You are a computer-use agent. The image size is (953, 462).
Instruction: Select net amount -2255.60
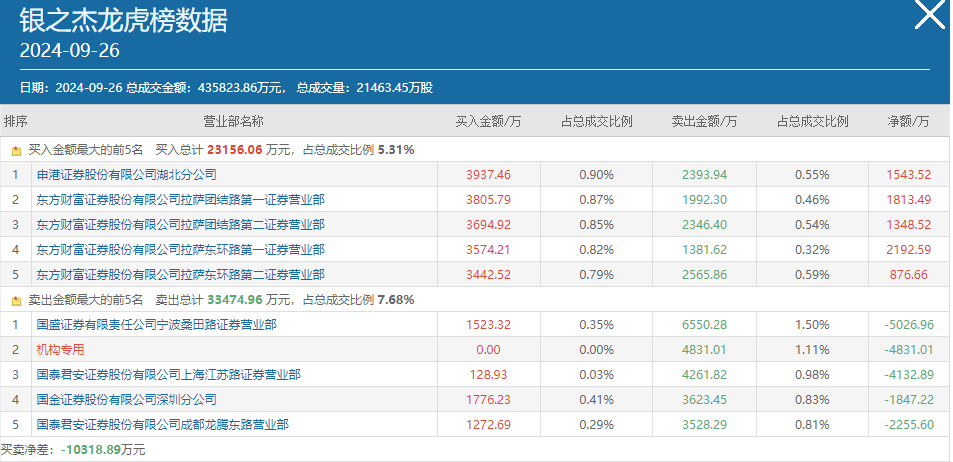coord(909,424)
